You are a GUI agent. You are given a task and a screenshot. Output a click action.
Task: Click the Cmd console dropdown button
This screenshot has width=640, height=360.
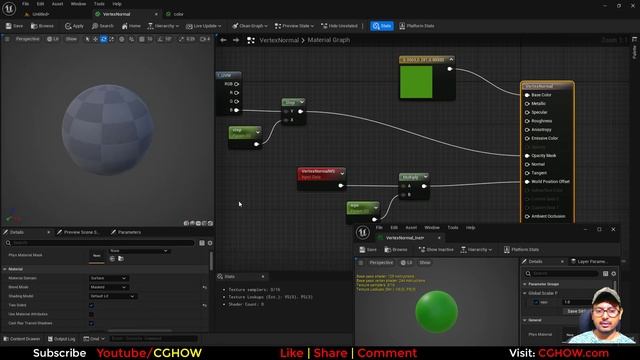pyautogui.click(x=94, y=339)
